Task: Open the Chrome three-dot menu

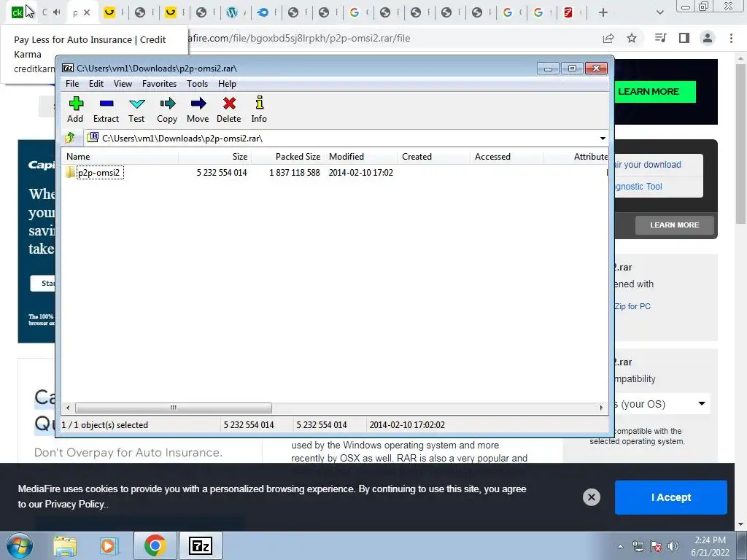Action: tap(731, 38)
